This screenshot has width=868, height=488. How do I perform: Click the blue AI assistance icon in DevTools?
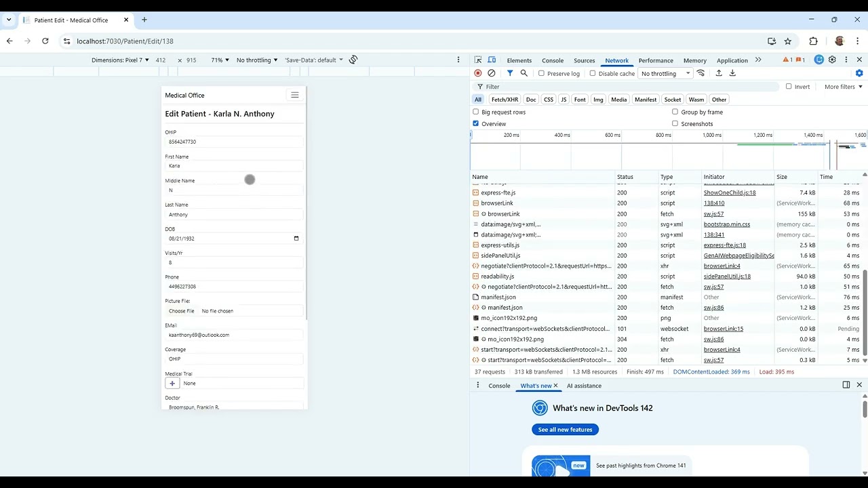819,60
